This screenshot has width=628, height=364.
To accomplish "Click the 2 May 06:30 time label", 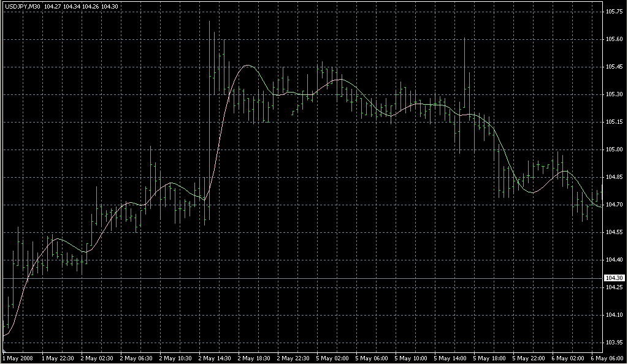I will point(137,357).
